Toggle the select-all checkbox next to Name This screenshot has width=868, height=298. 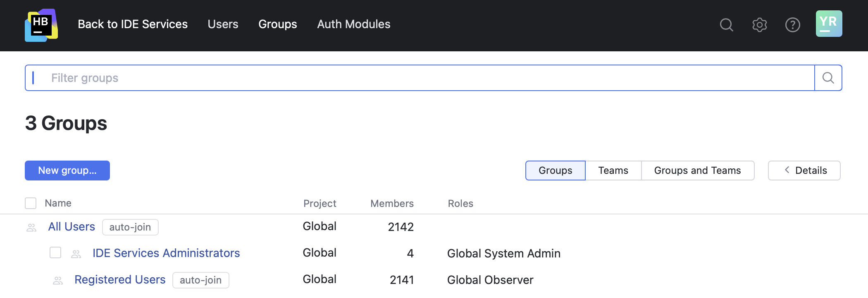pos(31,203)
